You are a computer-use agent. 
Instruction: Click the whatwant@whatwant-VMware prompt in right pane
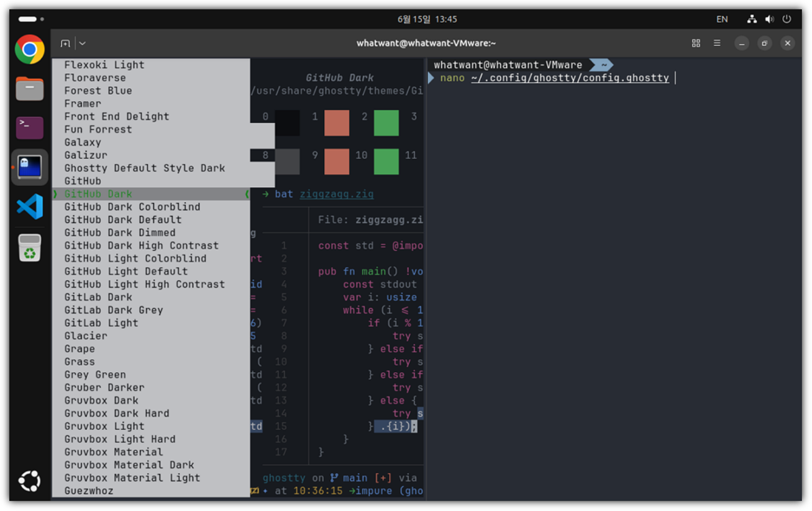pyautogui.click(x=508, y=65)
